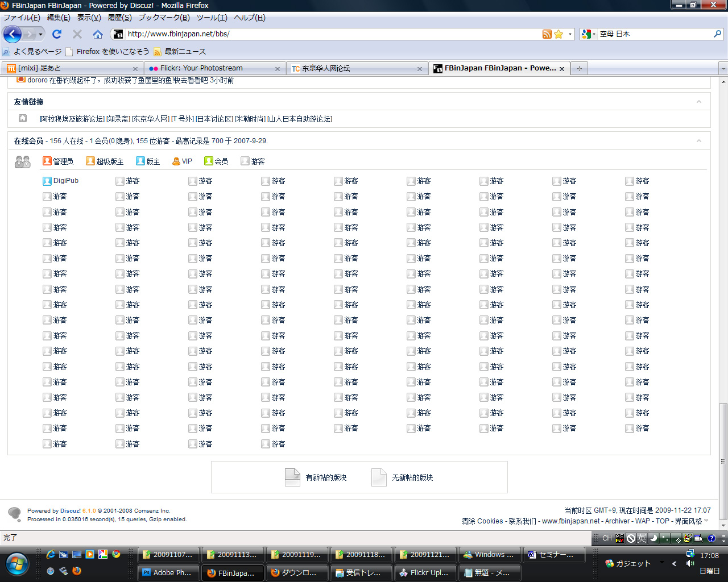Click the 有新帖的版块 document icon

click(x=292, y=477)
